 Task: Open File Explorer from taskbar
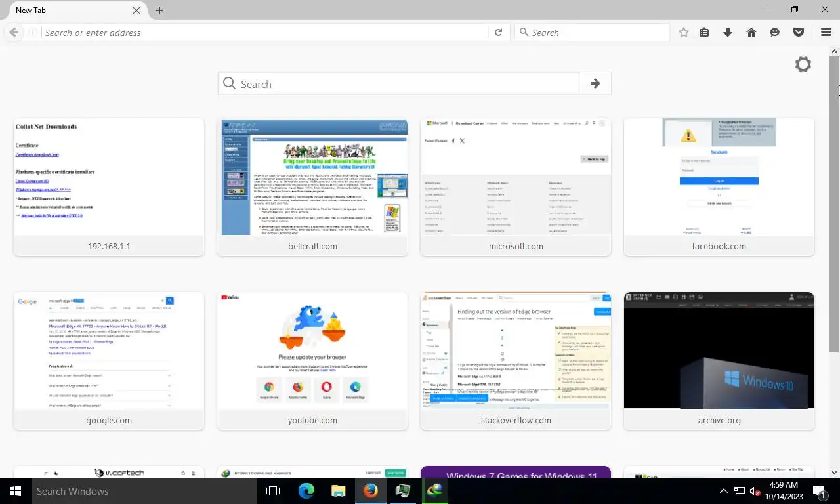pyautogui.click(x=338, y=491)
